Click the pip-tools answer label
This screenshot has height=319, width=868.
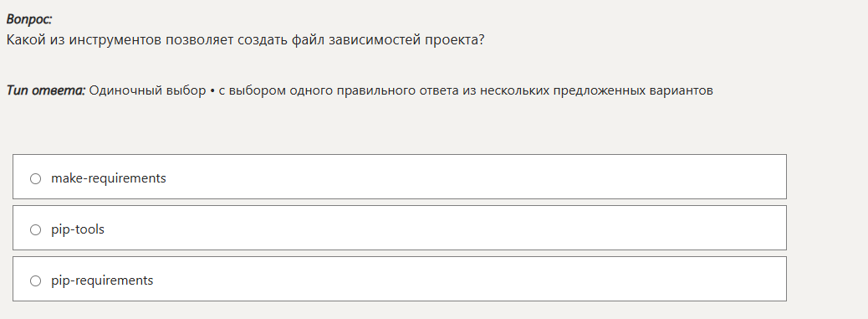[78, 229]
